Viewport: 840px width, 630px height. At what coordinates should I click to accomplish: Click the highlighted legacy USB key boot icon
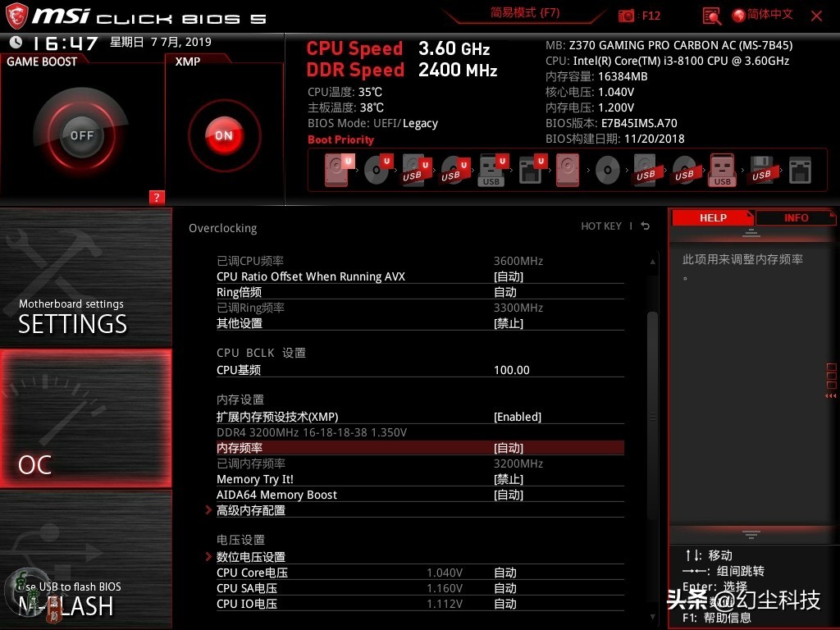click(x=722, y=170)
